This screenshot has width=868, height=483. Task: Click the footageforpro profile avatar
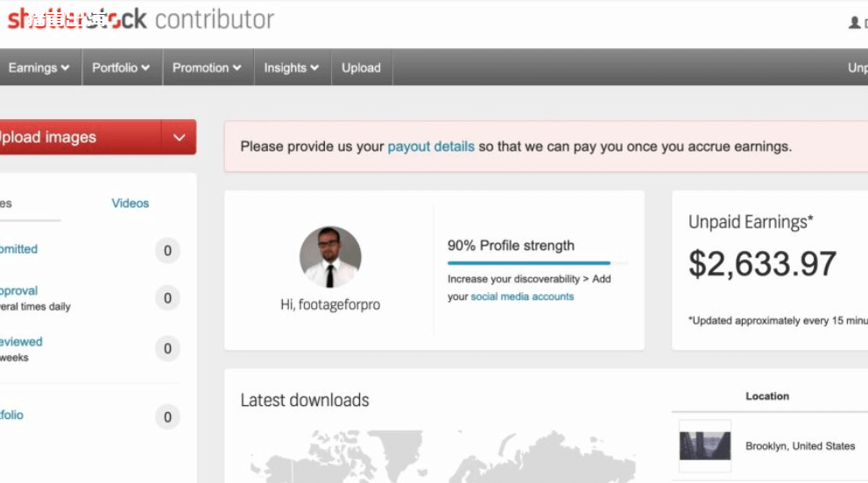(x=330, y=257)
